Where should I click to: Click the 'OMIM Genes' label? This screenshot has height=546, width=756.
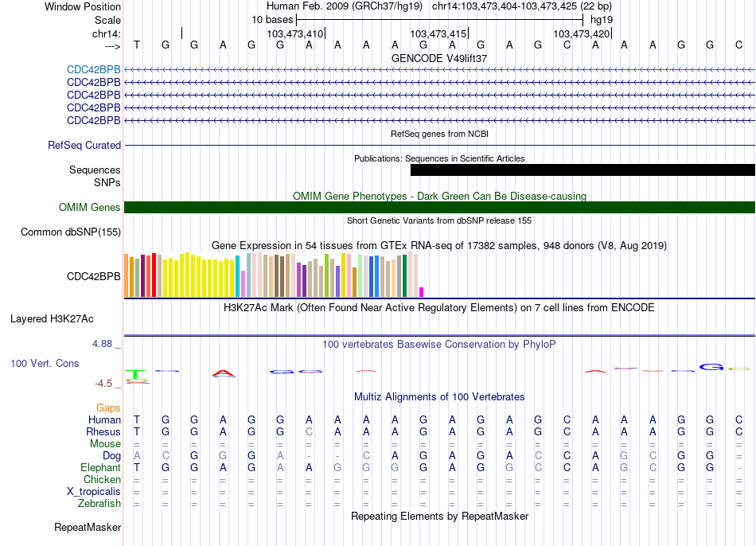point(90,208)
